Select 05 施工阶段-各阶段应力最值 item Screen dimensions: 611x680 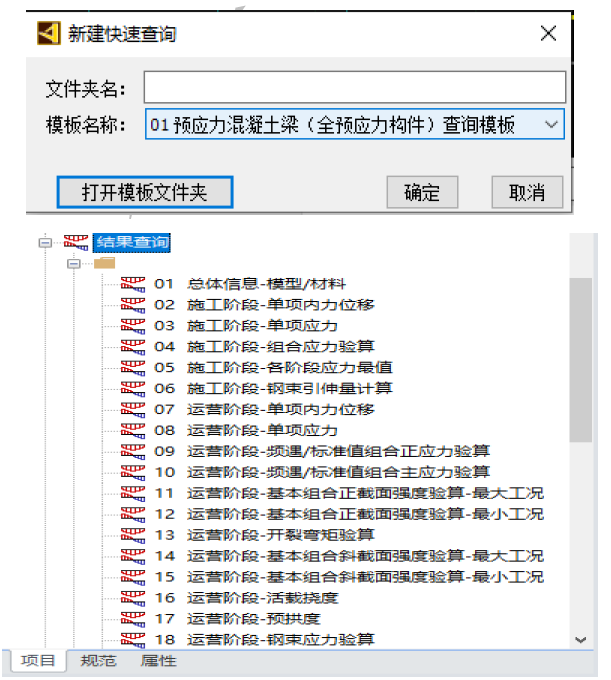pos(273,368)
